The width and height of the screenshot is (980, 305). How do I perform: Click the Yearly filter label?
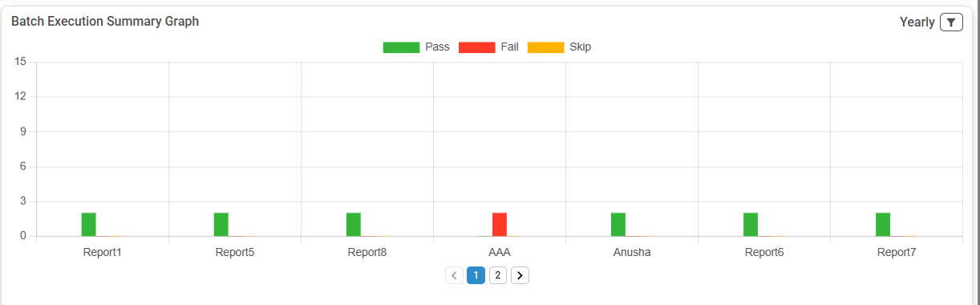(x=917, y=22)
